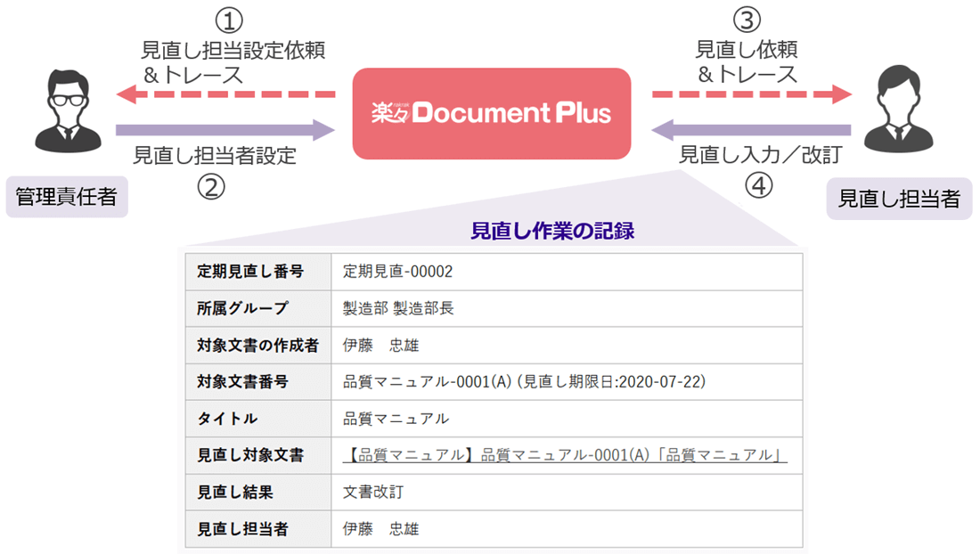This screenshot has width=980, height=554.
Task: Click the 見直し作業の記録 heading
Action: coord(552,231)
